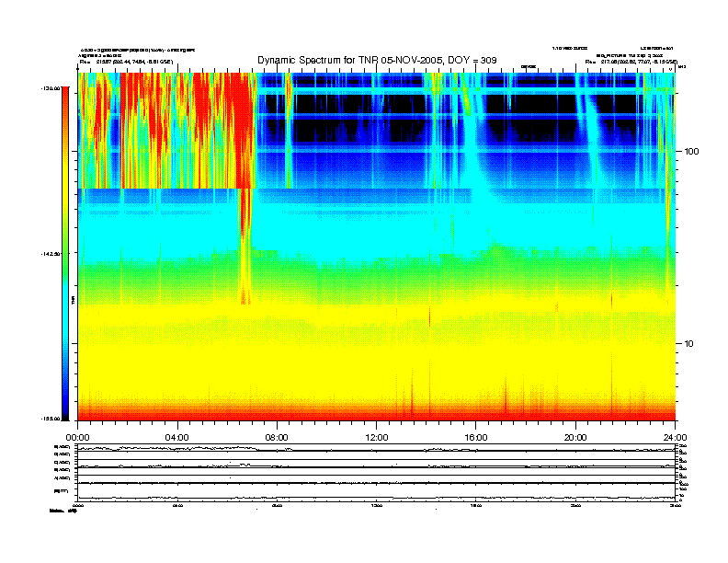The width and height of the screenshot is (728, 563).
Task: Click the 24:00 time axis label
Action: coord(675,438)
